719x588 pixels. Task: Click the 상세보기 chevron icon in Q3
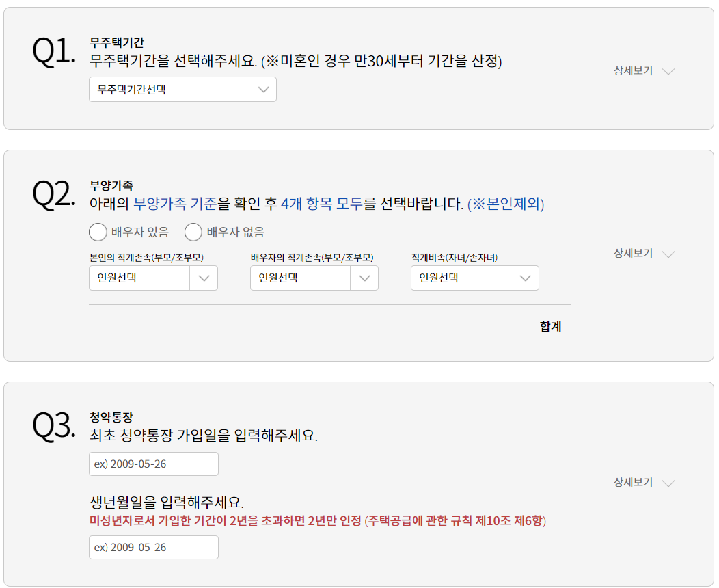668,483
